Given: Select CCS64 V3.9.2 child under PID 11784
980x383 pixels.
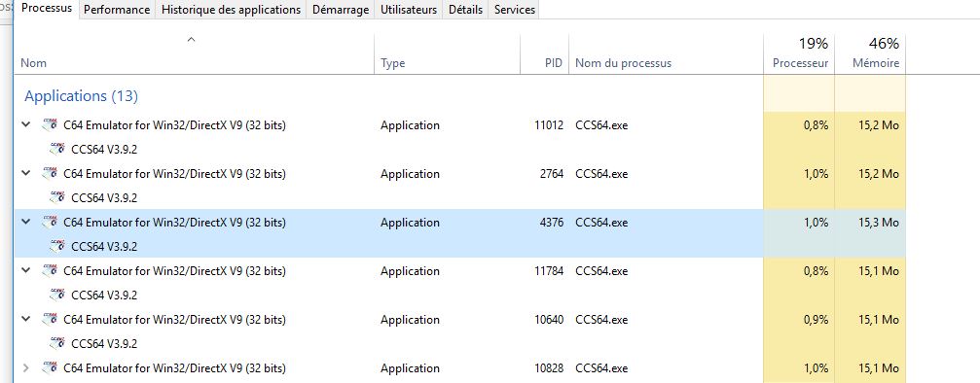Looking at the screenshot, I should pos(104,295).
